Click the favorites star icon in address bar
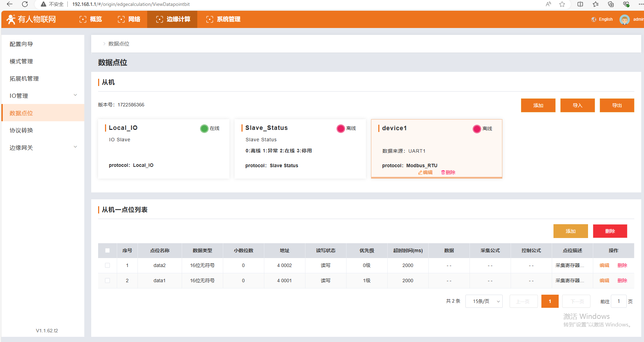 pos(562,4)
